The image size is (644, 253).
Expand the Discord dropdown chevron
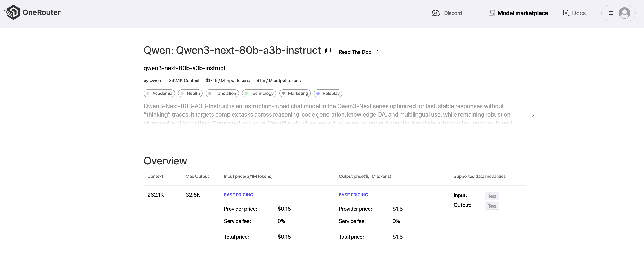tap(470, 13)
